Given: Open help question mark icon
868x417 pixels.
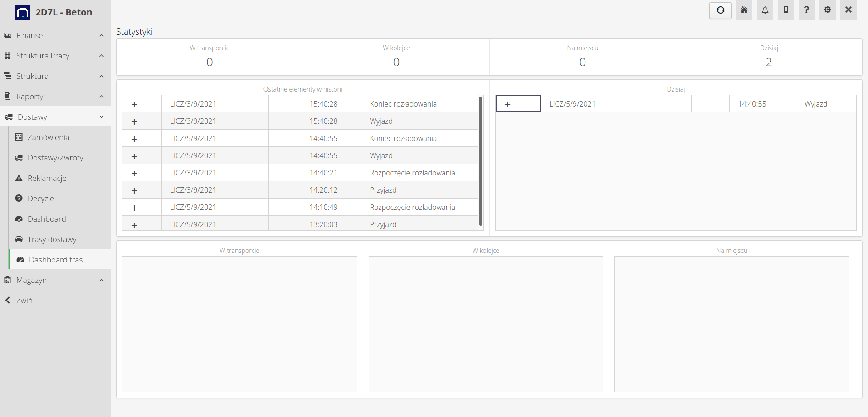Looking at the screenshot, I should point(806,10).
